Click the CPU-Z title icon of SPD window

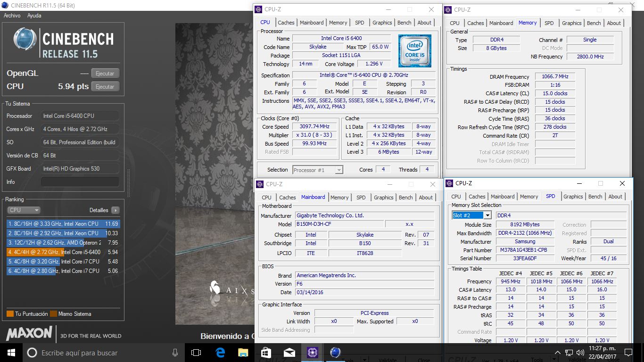449,183
